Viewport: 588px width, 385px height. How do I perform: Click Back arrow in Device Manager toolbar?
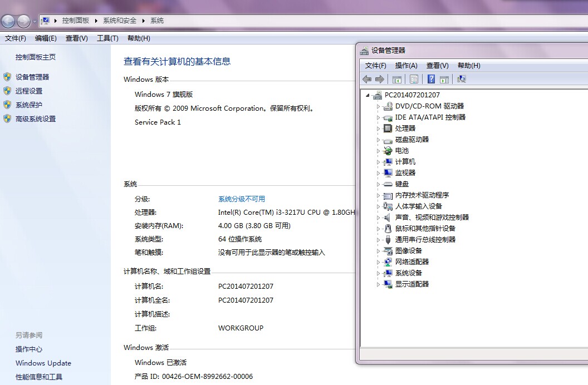click(367, 79)
